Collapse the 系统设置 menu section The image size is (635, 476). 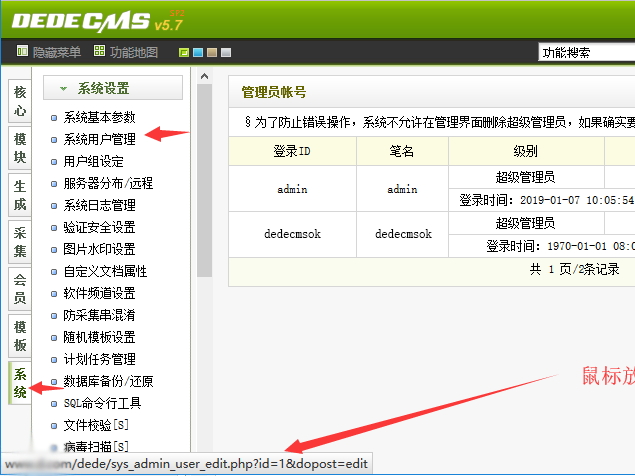click(113, 88)
